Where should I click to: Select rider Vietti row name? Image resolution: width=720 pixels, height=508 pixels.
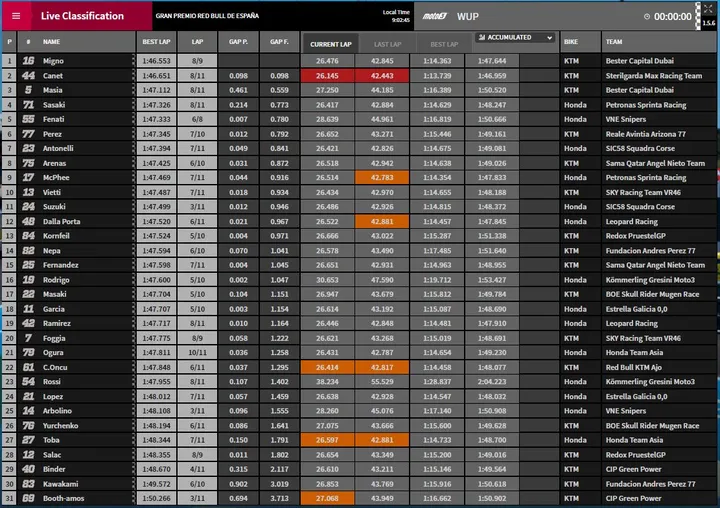click(x=51, y=192)
